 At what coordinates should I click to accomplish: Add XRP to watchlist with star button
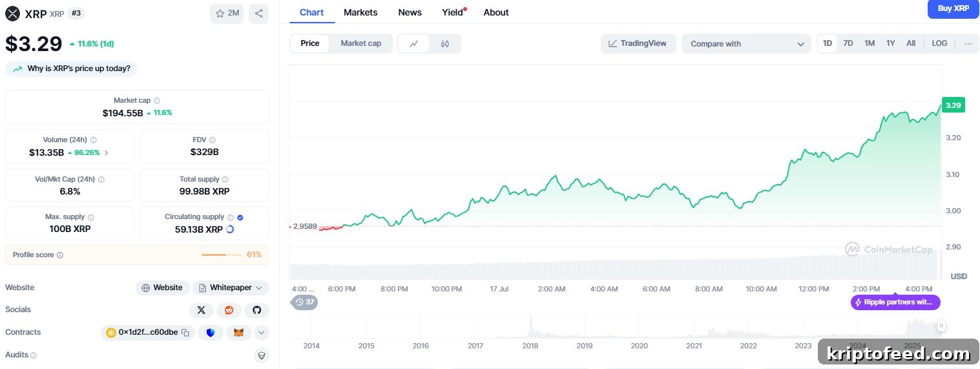point(227,14)
